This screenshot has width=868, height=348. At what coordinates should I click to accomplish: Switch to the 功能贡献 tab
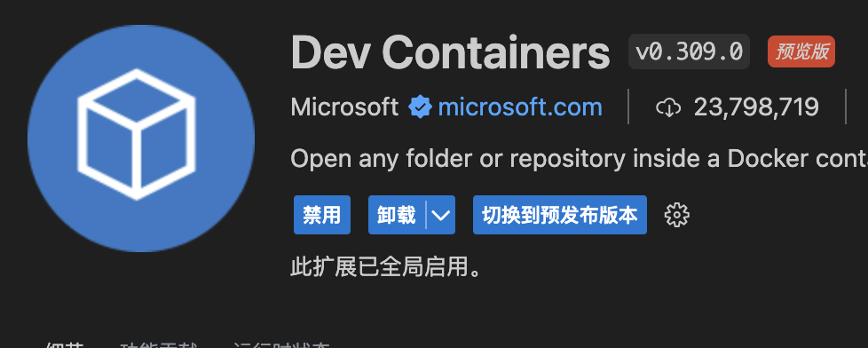(x=159, y=346)
